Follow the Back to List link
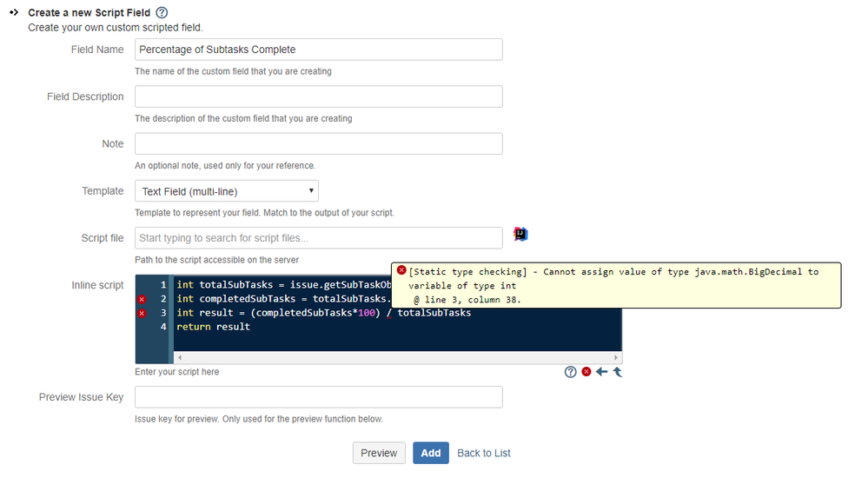 coord(484,453)
